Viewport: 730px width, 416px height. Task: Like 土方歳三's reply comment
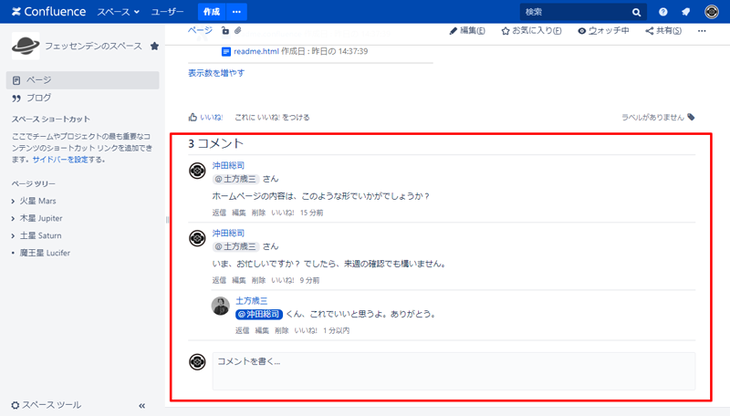point(305,330)
